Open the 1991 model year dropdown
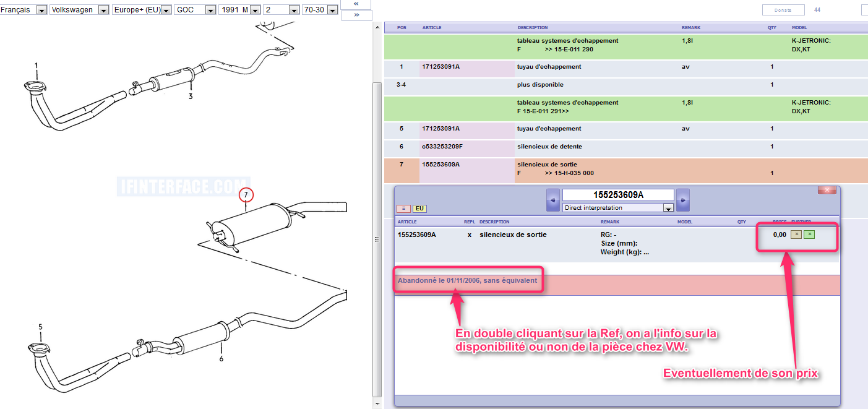The image size is (868, 409). pos(255,10)
